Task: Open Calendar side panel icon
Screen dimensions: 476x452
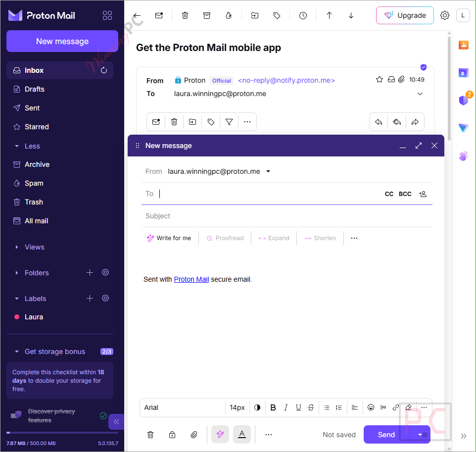Action: pos(464,73)
